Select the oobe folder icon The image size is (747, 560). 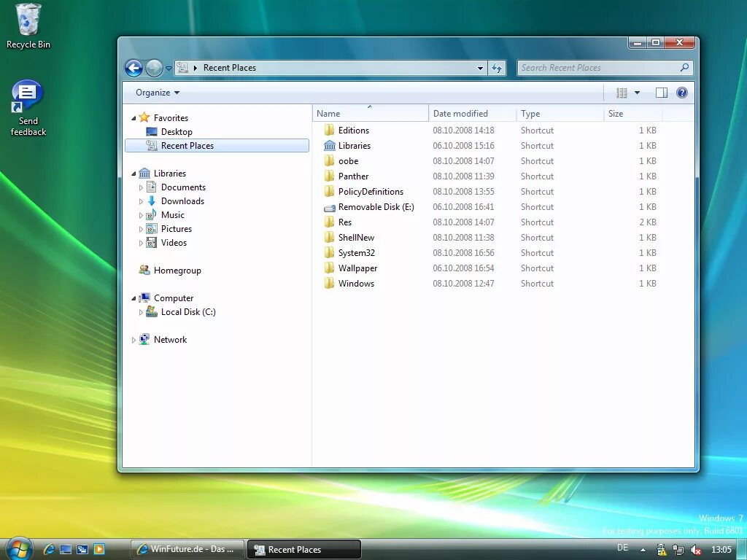pos(329,161)
